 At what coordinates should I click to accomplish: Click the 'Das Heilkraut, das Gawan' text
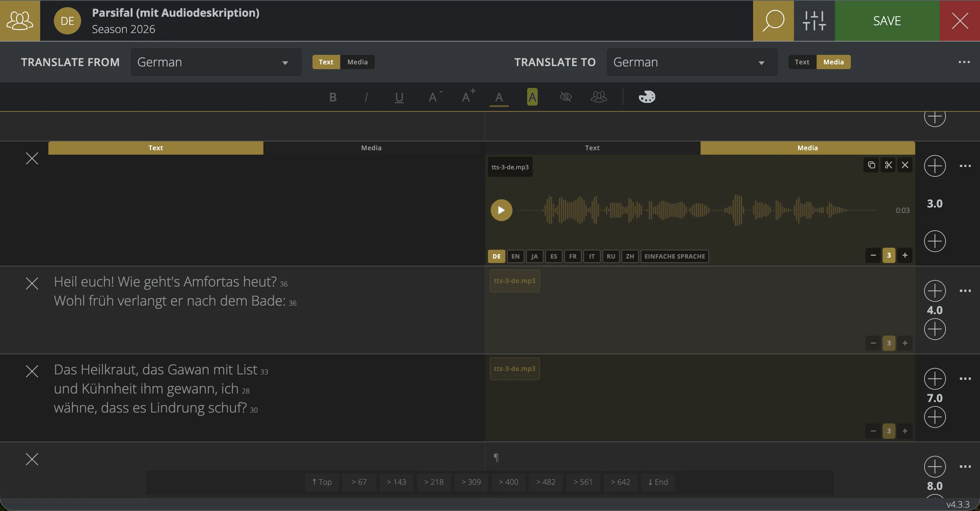[x=156, y=370]
